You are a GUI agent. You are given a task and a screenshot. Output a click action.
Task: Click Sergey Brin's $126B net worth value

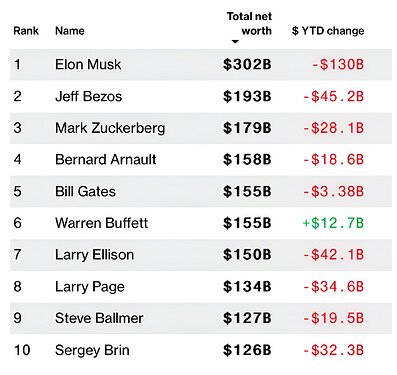click(x=247, y=350)
